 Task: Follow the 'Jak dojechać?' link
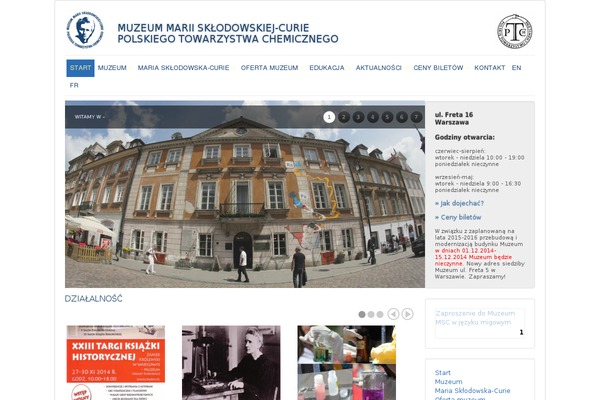(459, 203)
